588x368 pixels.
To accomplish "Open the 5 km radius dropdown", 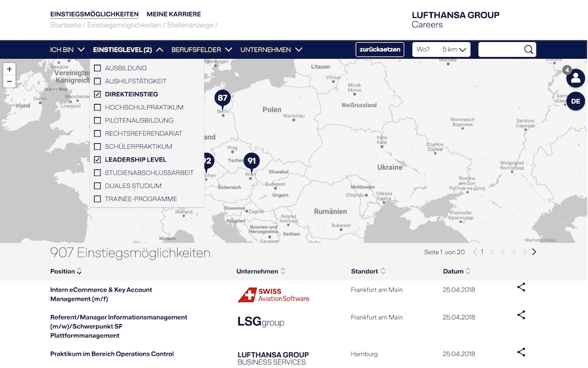I will pyautogui.click(x=455, y=50).
